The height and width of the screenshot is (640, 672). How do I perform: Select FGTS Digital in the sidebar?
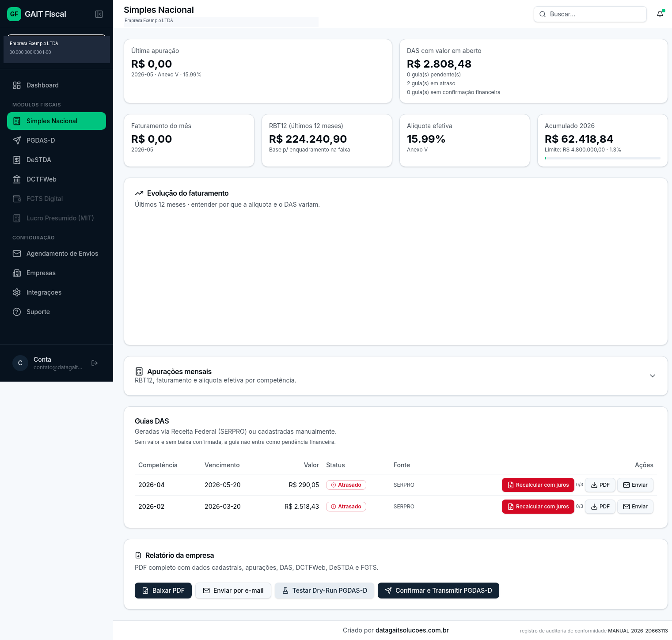[x=57, y=199]
